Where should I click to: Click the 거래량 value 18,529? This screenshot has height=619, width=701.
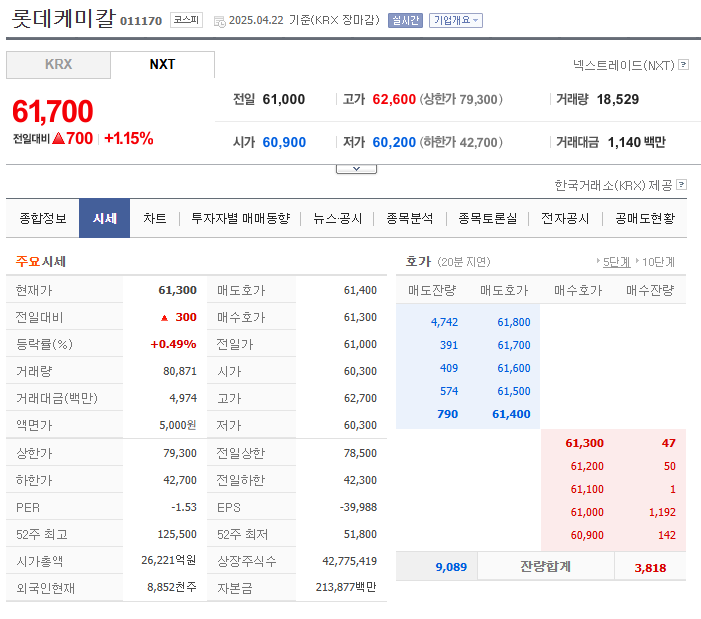(618, 99)
